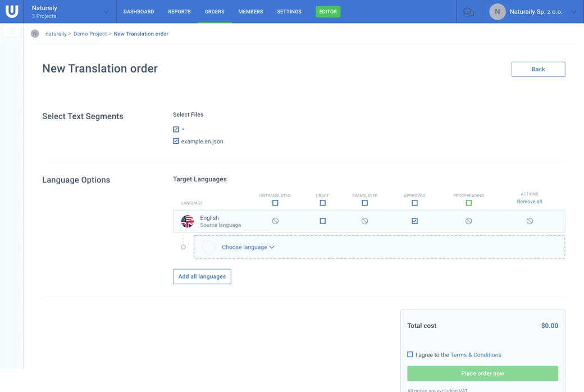Check the Translated column header checkbox
Viewport: 584px width, 392px height.
(x=364, y=203)
